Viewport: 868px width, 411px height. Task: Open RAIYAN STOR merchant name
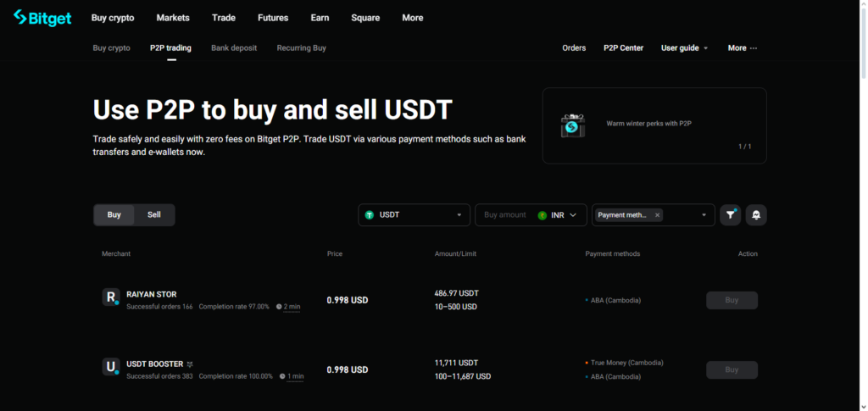[152, 294]
